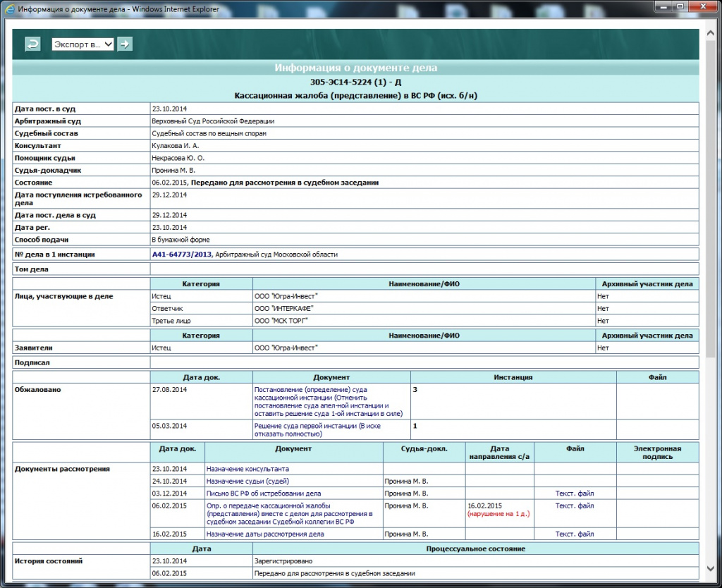Click consultant name 'Кулакова И. А.'

pyautogui.click(x=176, y=145)
